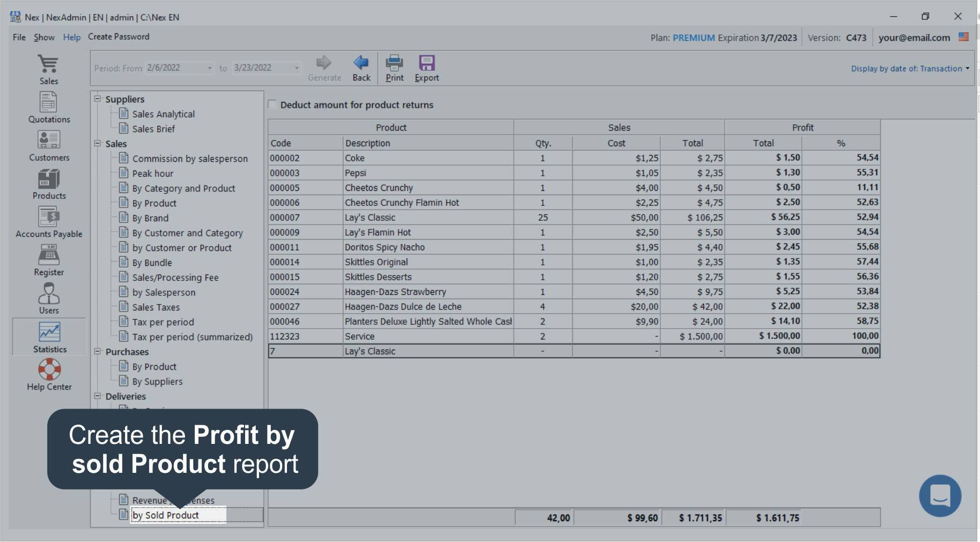The width and height of the screenshot is (980, 542).
Task: Collapse the Purchases tree section
Action: [x=97, y=351]
